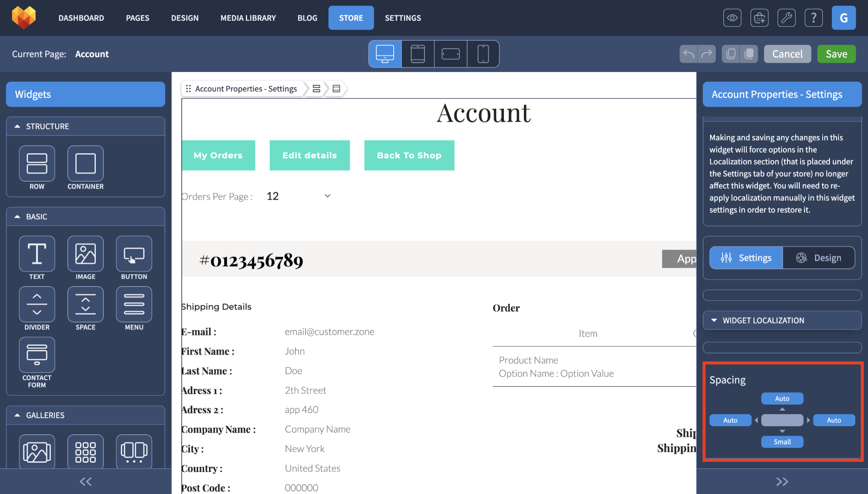The width and height of the screenshot is (868, 494).
Task: Collapse the right settings panel
Action: coord(782,481)
